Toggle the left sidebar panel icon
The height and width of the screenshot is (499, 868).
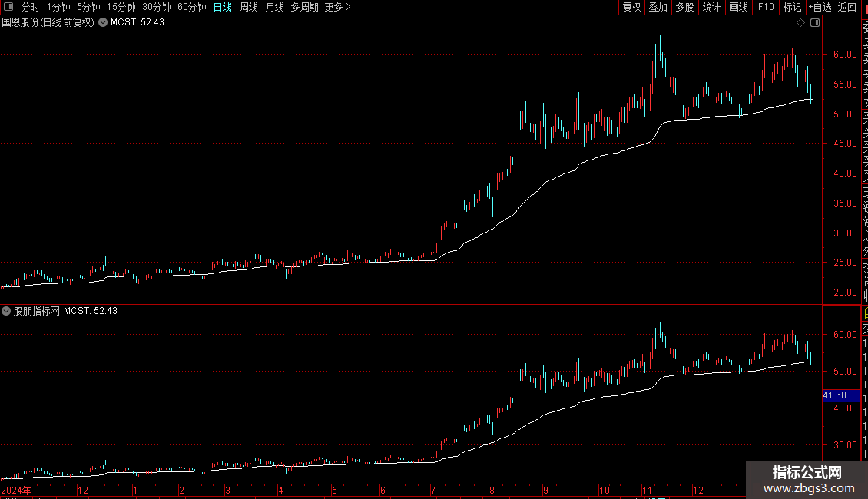[8, 7]
